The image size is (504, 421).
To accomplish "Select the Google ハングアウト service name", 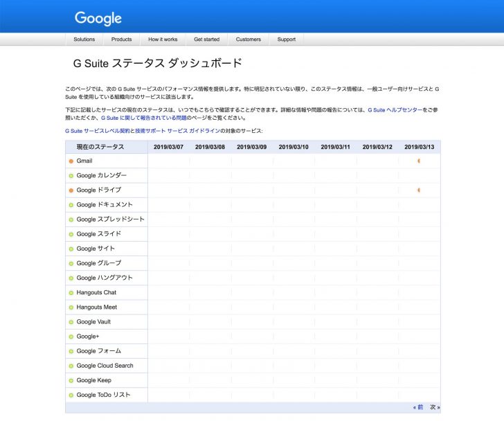I will (105, 278).
